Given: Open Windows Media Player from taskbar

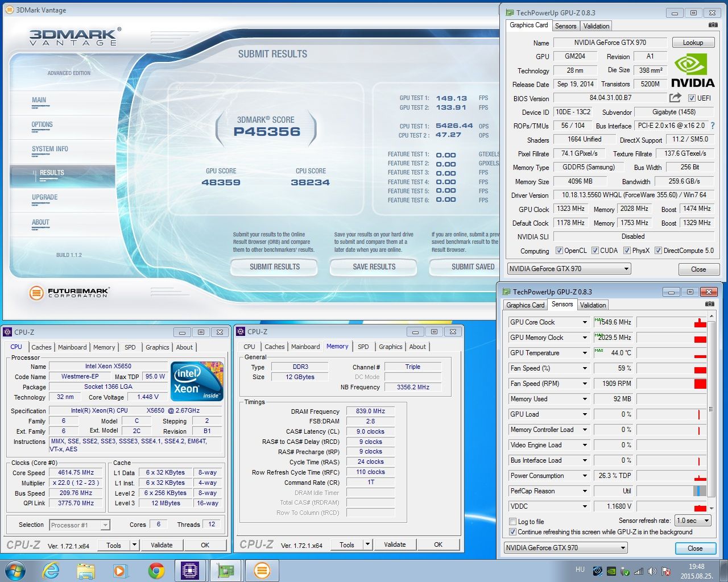Looking at the screenshot, I should (x=121, y=571).
